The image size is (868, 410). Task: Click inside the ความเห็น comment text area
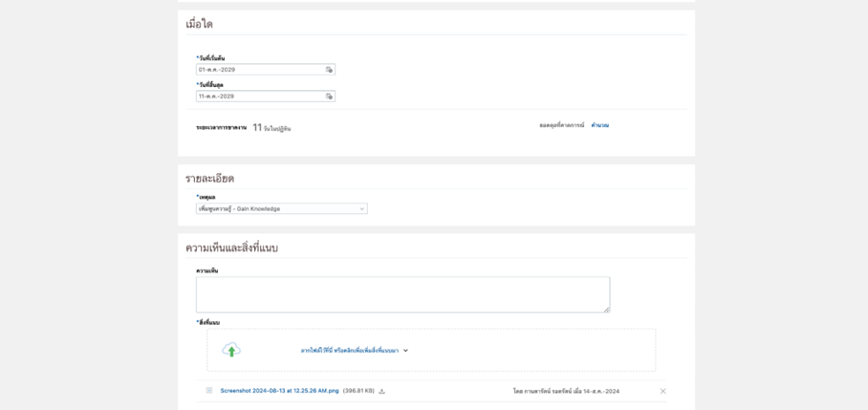tap(401, 294)
